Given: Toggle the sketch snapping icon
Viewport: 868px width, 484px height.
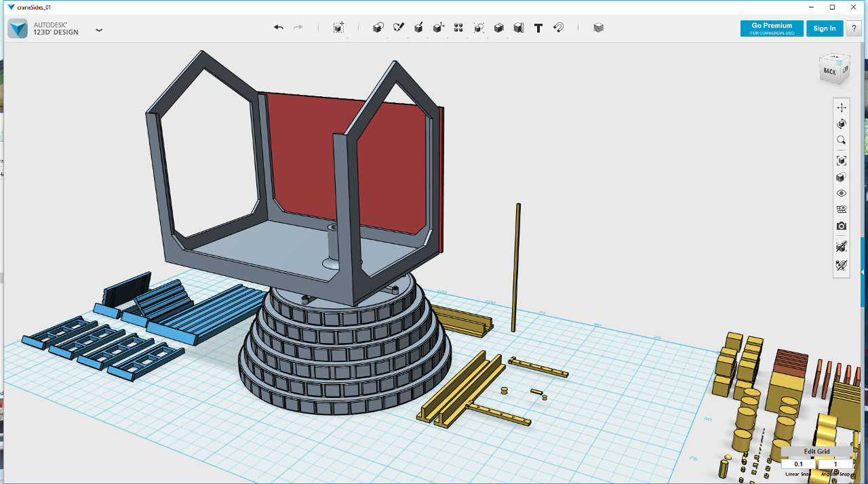Looking at the screenshot, I should [842, 265].
